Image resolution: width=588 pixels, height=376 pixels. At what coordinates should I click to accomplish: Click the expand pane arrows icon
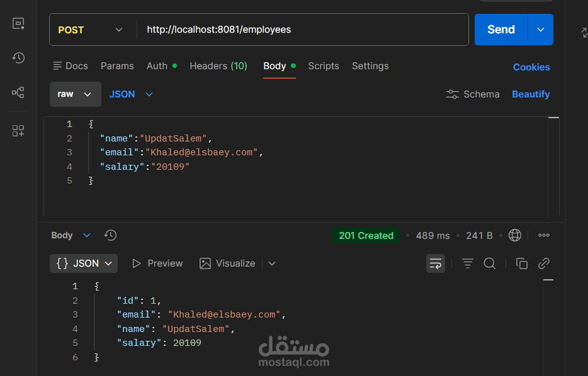pos(584,33)
